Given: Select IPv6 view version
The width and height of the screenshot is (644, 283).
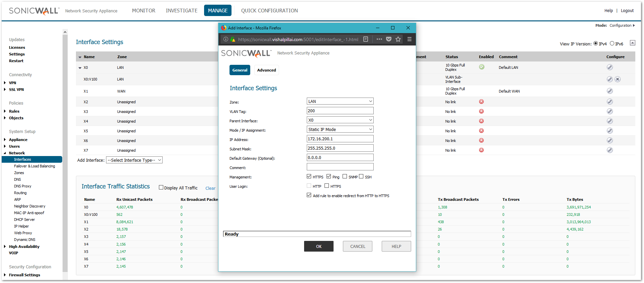Looking at the screenshot, I should [x=612, y=43].
